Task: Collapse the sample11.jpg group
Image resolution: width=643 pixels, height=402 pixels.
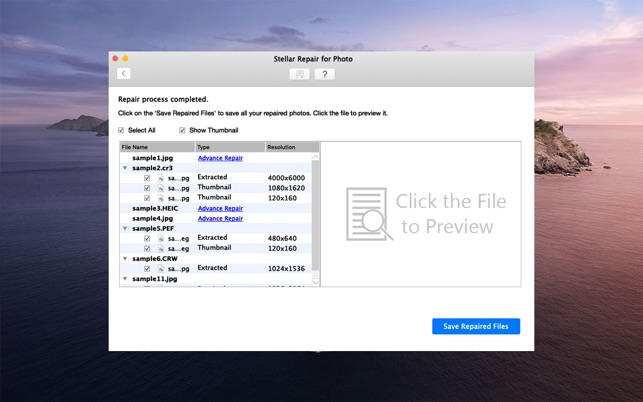Action: tap(125, 279)
